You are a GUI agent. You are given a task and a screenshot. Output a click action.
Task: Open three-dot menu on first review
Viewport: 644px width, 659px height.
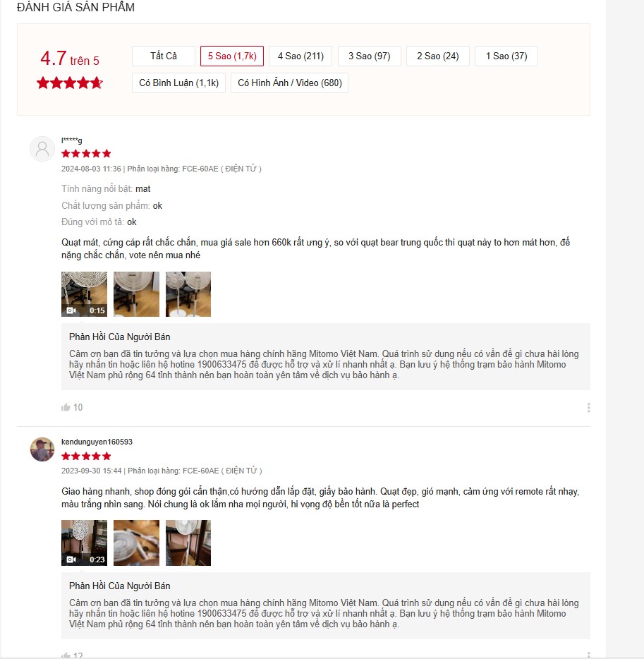[588, 407]
